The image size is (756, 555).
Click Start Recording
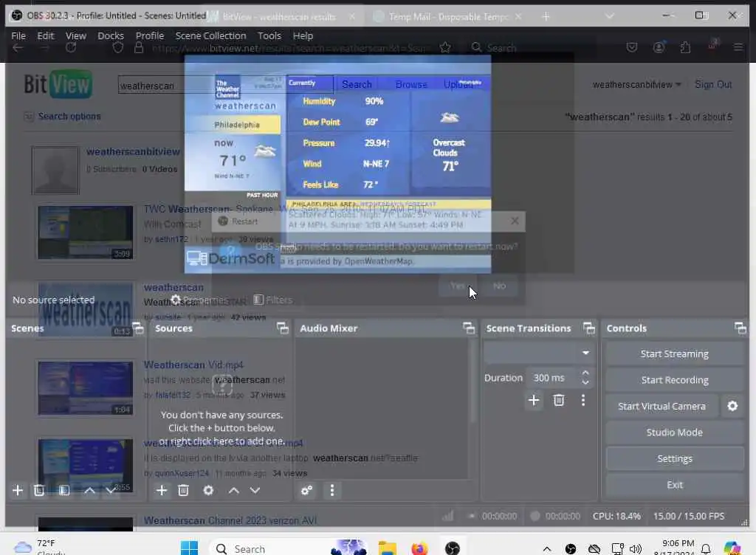tap(675, 380)
